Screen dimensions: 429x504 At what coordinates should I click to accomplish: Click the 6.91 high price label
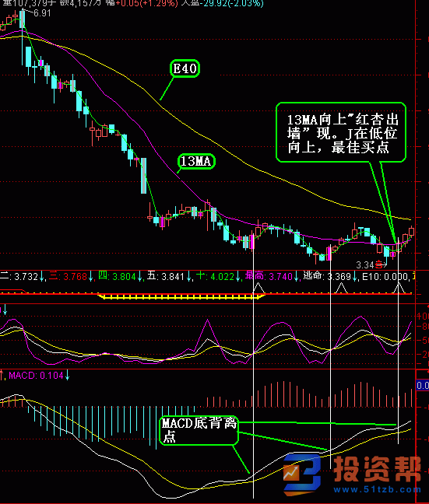coord(42,13)
